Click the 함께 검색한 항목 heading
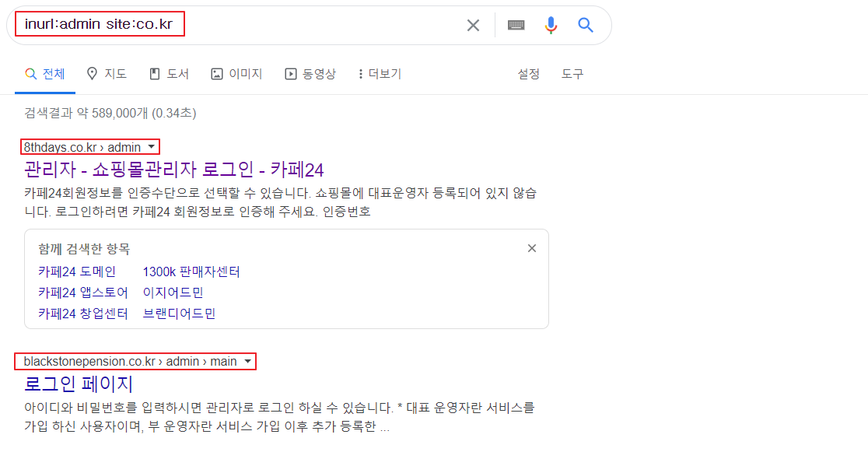 83,249
